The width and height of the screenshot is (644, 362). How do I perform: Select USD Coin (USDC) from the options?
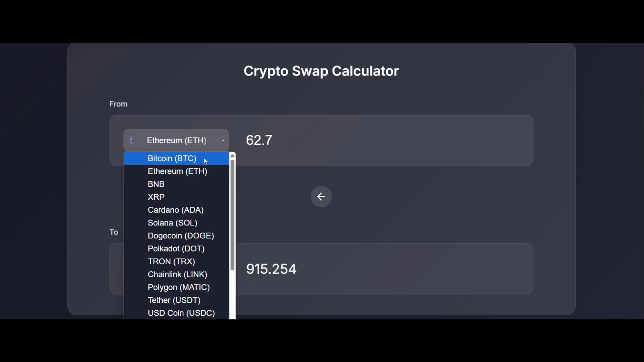[x=181, y=313]
